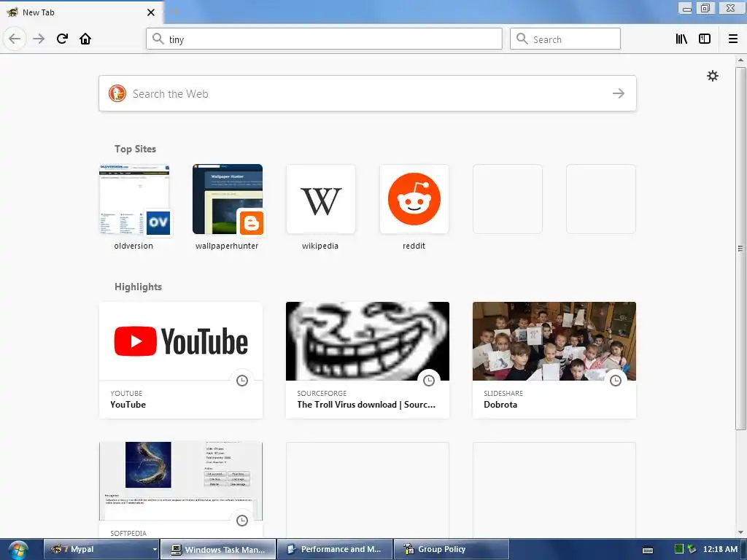
Task: Click the network tray icon
Action: (692, 549)
